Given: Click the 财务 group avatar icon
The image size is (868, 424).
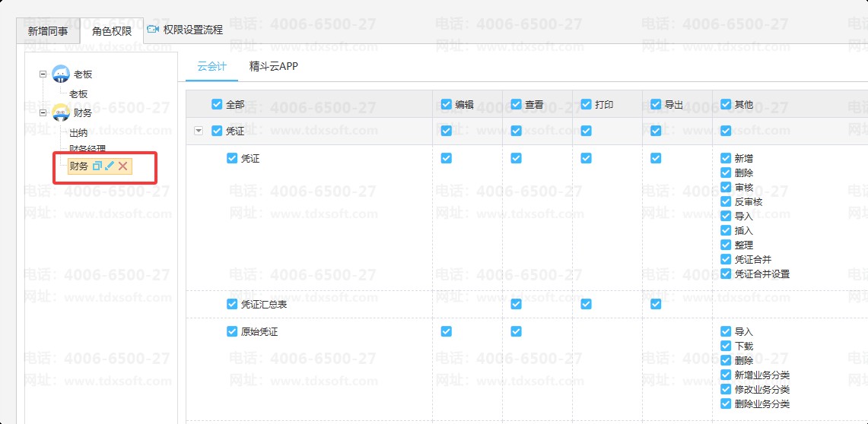Looking at the screenshot, I should point(61,112).
